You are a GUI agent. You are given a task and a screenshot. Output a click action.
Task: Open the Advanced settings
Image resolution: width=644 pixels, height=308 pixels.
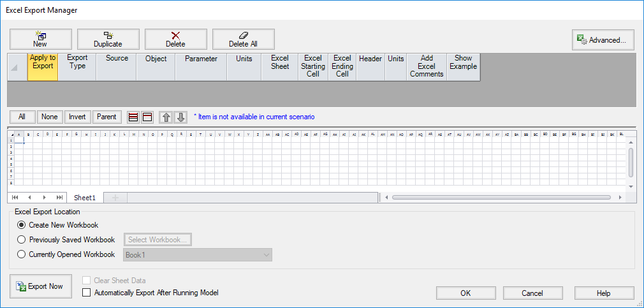tap(603, 40)
